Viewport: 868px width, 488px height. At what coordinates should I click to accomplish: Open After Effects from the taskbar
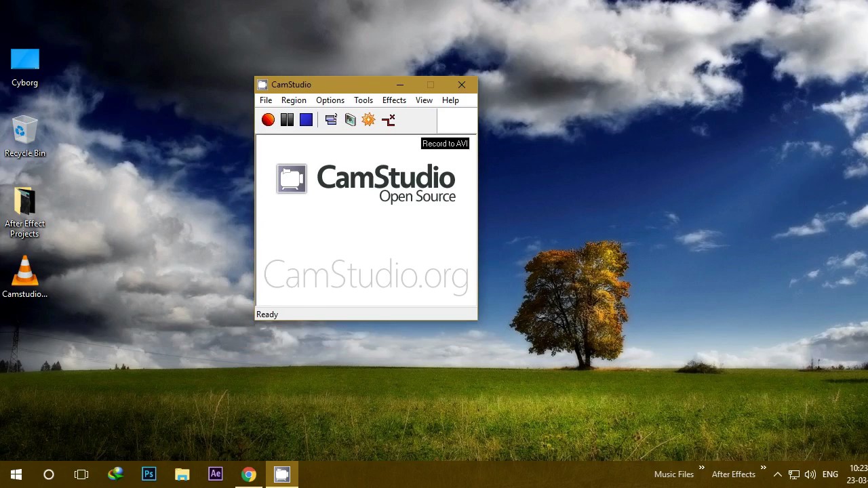(216, 474)
